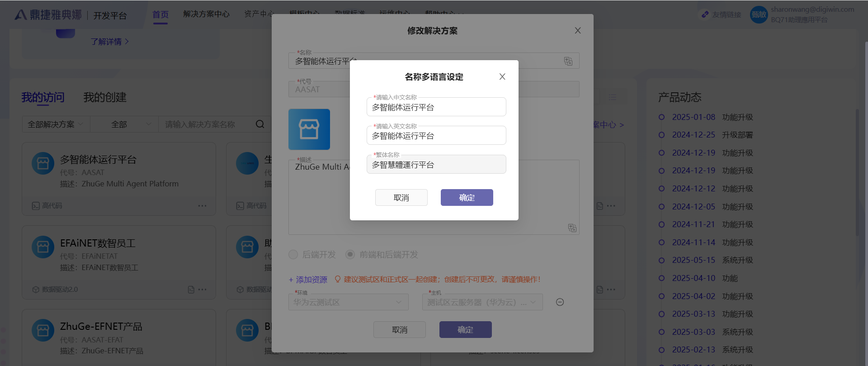Image resolution: width=868 pixels, height=366 pixels.
Task: Click the 鼎捷雅典娜 logo
Action: pyautogui.click(x=48, y=15)
